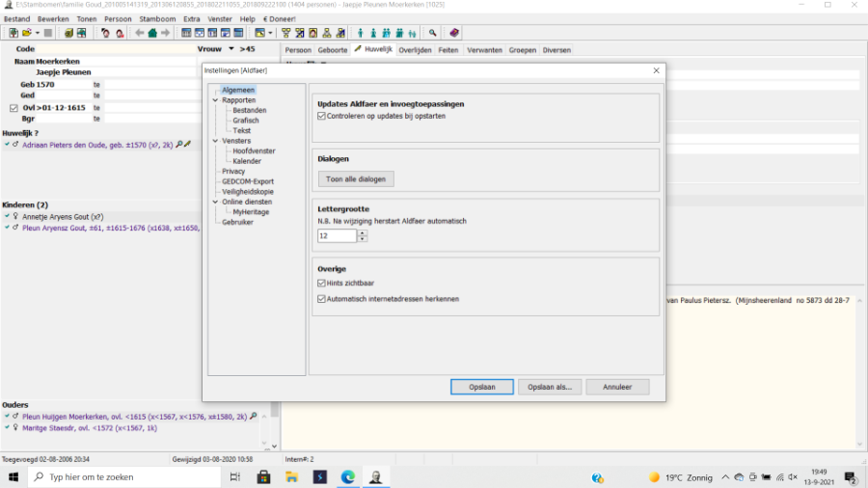Open the Stamboom menu
Image resolution: width=868 pixels, height=488 pixels.
pos(157,18)
